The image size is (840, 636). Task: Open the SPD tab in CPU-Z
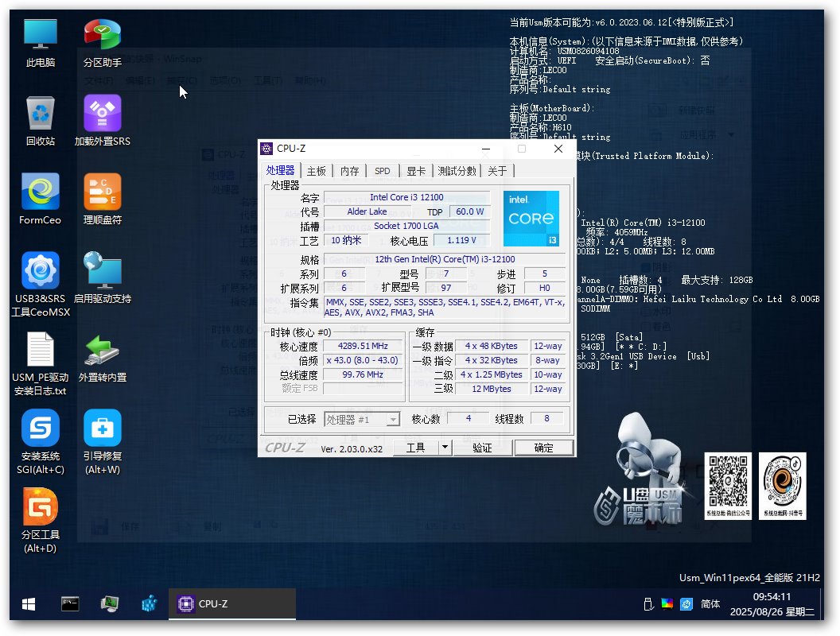[383, 171]
